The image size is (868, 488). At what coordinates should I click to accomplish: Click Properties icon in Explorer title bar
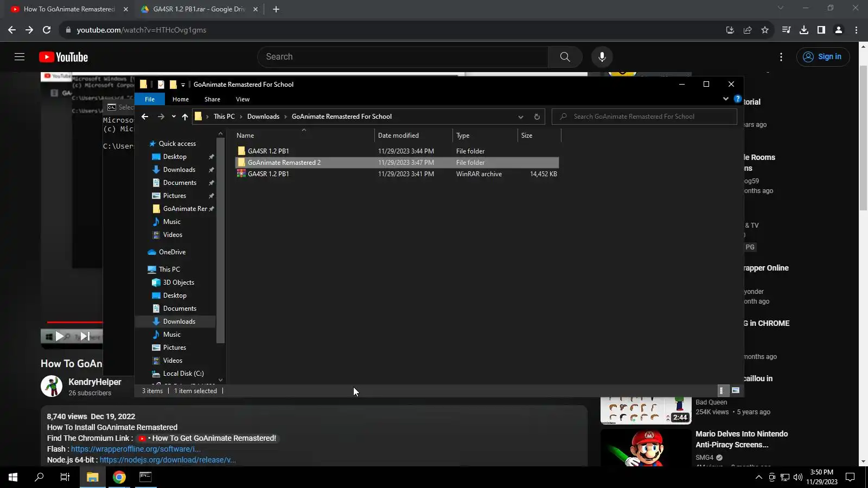[161, 85]
